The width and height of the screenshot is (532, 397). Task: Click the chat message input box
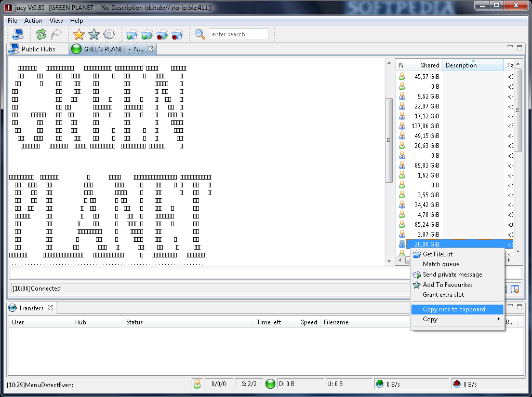pyautogui.click(x=210, y=273)
